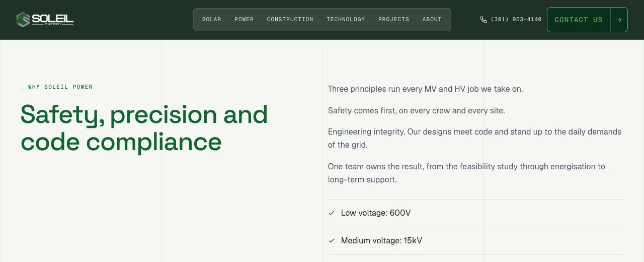Click the heading 'Safety, precision and code compliance'
Image resolution: width=644 pixels, height=262 pixels.
tap(144, 128)
